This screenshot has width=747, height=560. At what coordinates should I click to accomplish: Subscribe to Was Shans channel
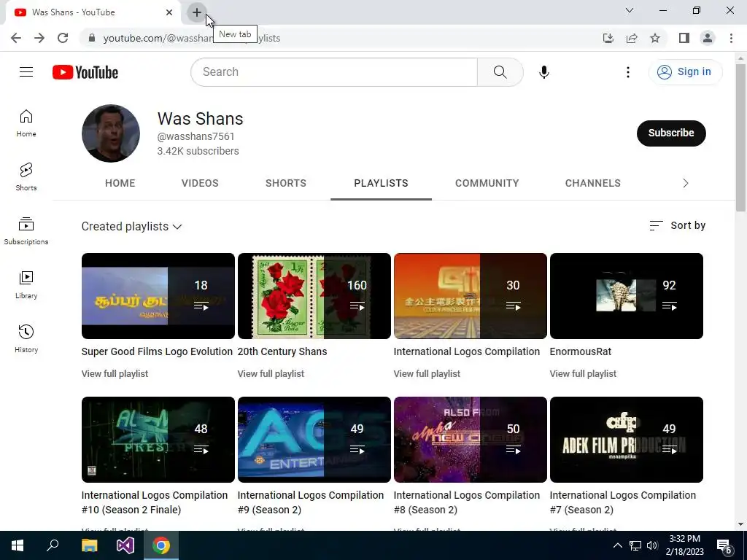click(671, 133)
